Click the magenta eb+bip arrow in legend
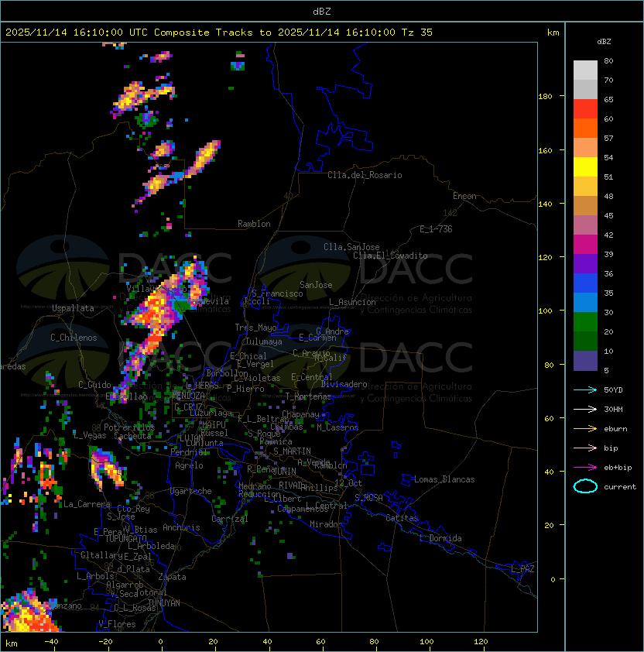Screen dimensions: 644x652 [585, 468]
